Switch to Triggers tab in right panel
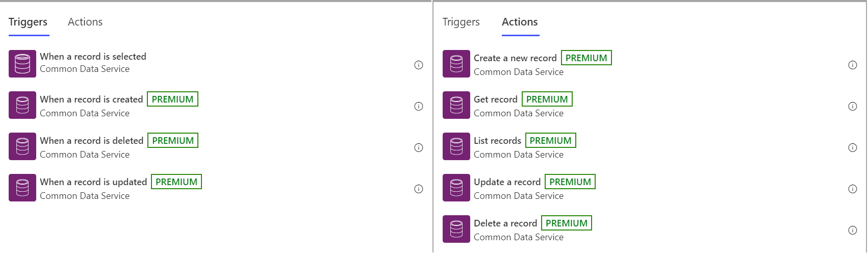This screenshot has width=868, height=255. coord(461,22)
